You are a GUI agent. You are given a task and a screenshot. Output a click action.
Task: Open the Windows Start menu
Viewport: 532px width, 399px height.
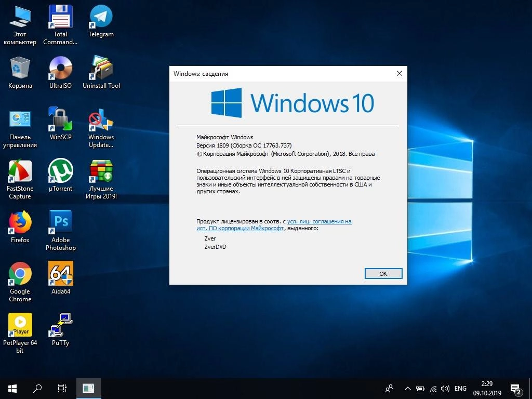(x=12, y=389)
